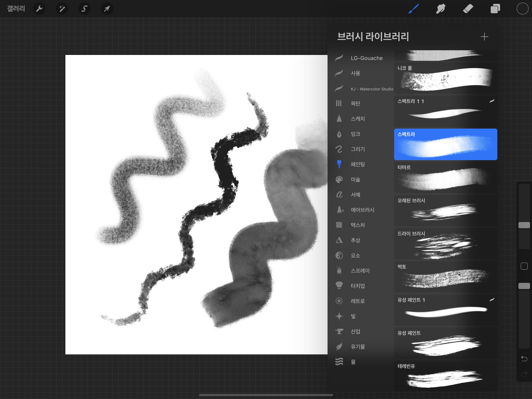Open the 서예 calligraphy brush set
This screenshot has width=532, height=399.
click(361, 195)
